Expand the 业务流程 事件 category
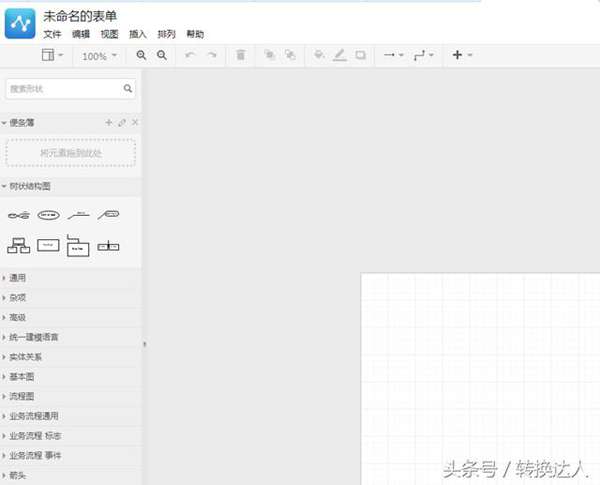Viewport: 600px width, 485px height. pyautogui.click(x=71, y=456)
